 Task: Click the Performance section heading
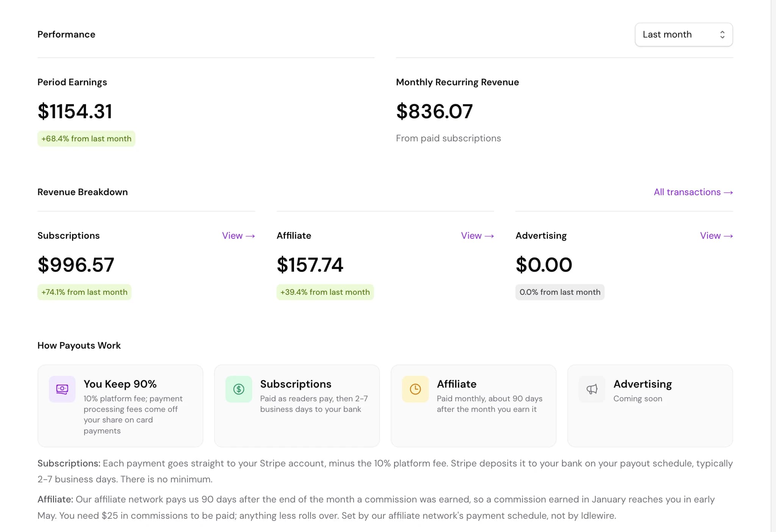[66, 34]
